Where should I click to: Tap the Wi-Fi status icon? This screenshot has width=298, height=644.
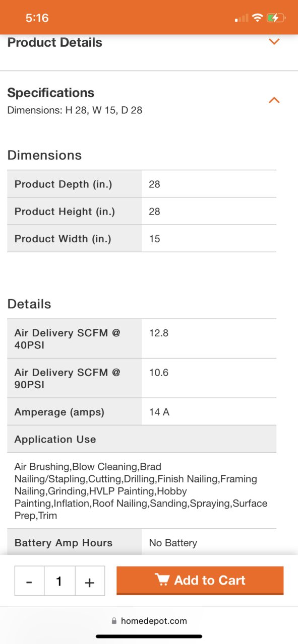(257, 18)
